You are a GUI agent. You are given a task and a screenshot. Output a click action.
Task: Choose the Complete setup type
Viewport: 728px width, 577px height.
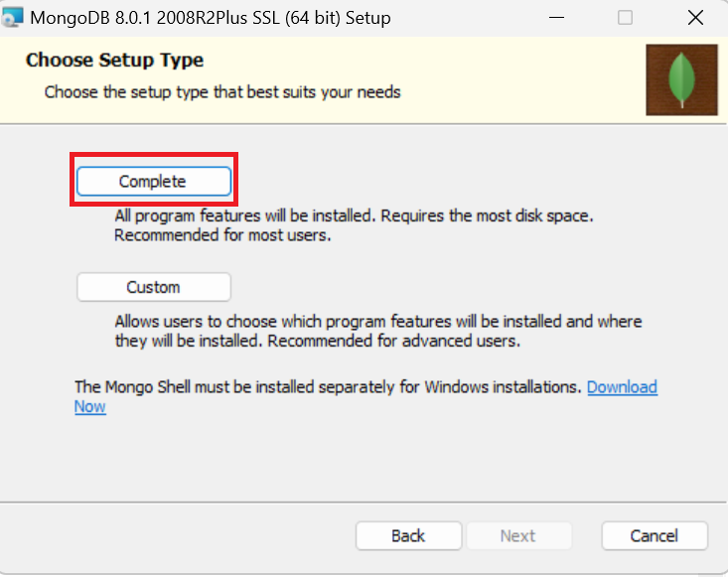pos(154,181)
